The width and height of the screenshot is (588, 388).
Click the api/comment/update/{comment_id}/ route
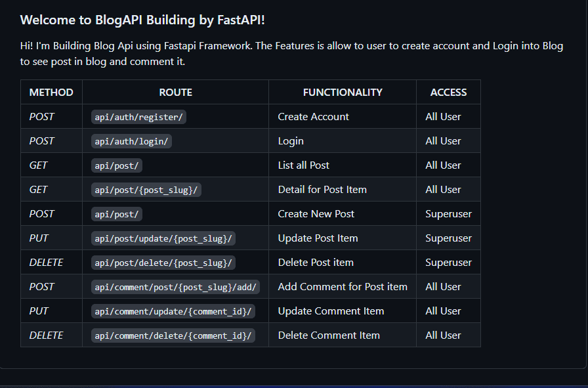(173, 311)
